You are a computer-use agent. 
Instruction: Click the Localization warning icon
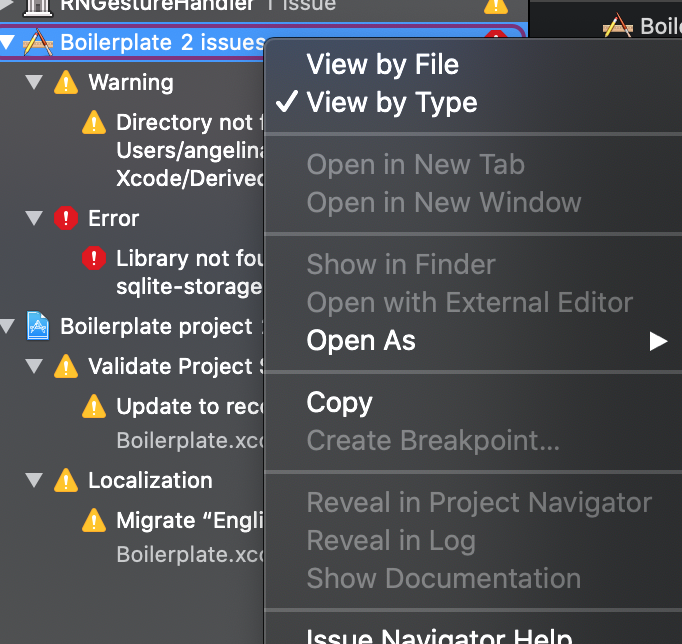(x=66, y=480)
